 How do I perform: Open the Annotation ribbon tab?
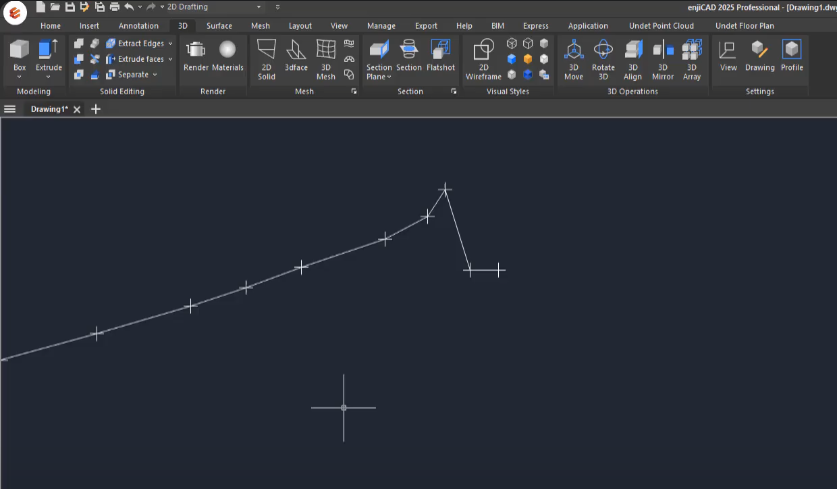click(x=138, y=26)
